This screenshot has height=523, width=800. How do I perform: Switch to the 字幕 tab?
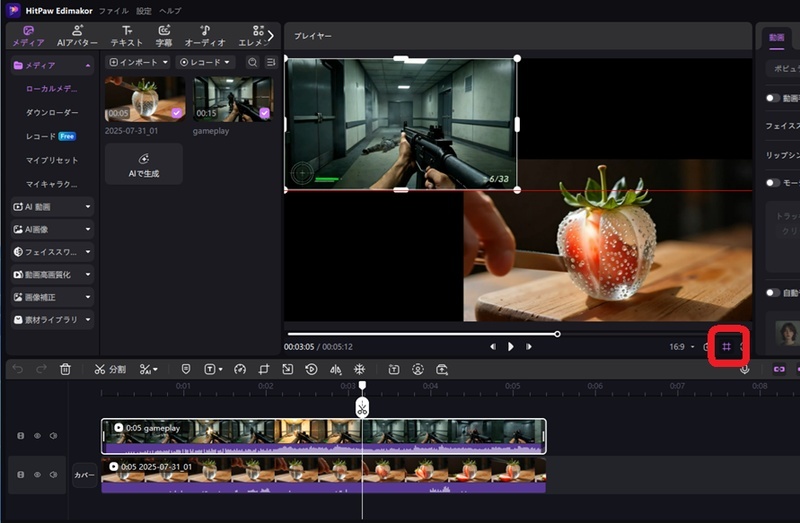click(164, 36)
